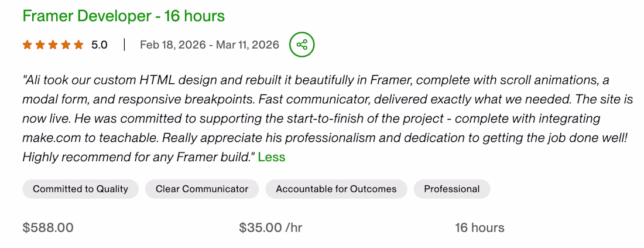Image resolution: width=644 pixels, height=248 pixels.
Task: Select the Professional tag
Action: click(452, 189)
